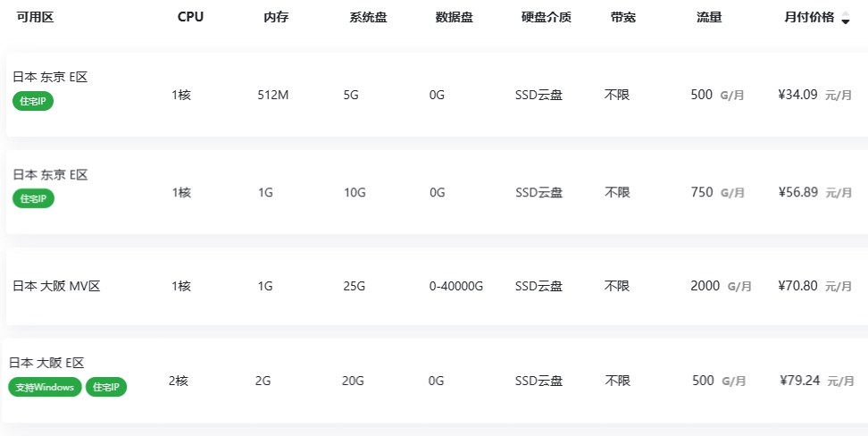Open the 日本 大阪 MV区 plan row

point(437,287)
